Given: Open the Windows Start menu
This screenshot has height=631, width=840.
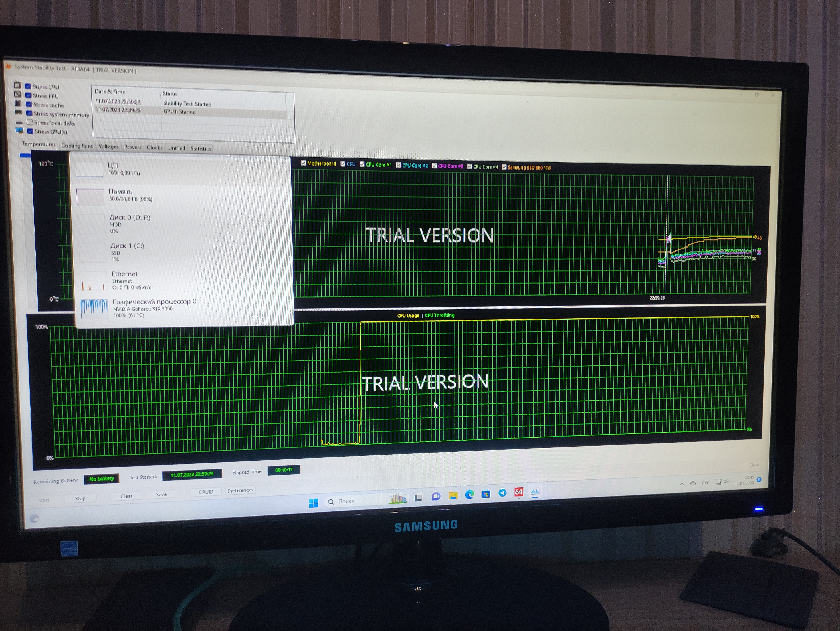Looking at the screenshot, I should [x=313, y=503].
